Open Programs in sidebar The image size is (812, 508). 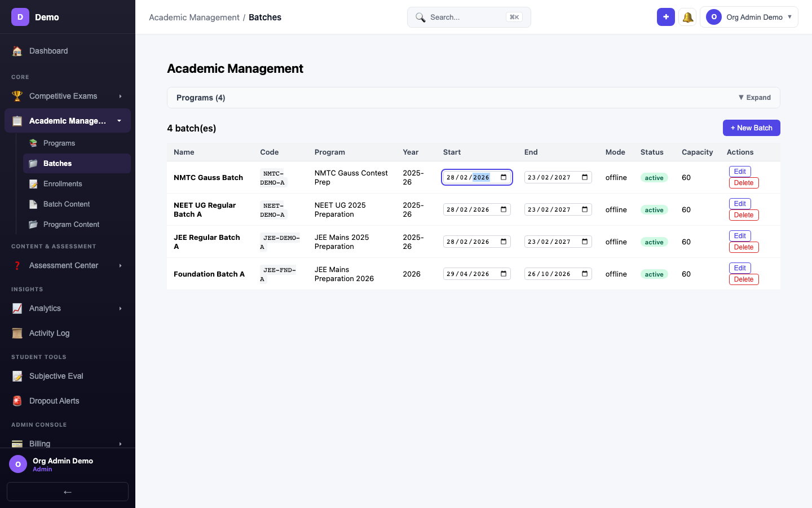pyautogui.click(x=77, y=143)
